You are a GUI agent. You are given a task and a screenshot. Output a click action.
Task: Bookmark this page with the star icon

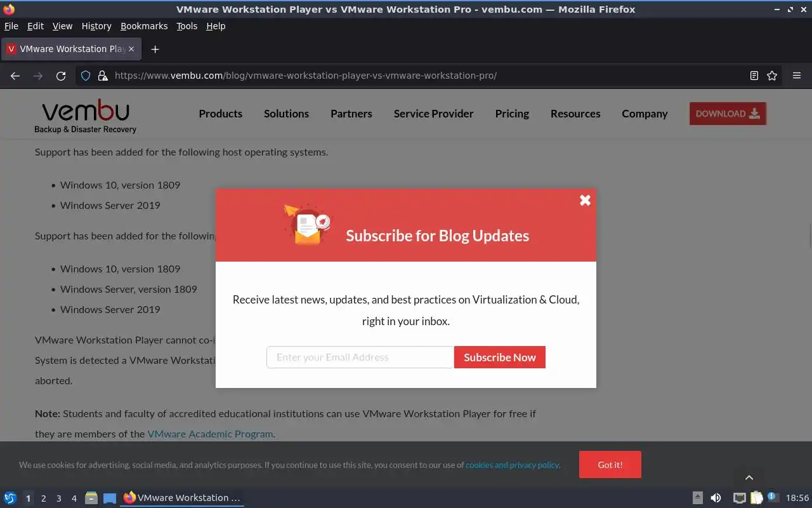[772, 76]
